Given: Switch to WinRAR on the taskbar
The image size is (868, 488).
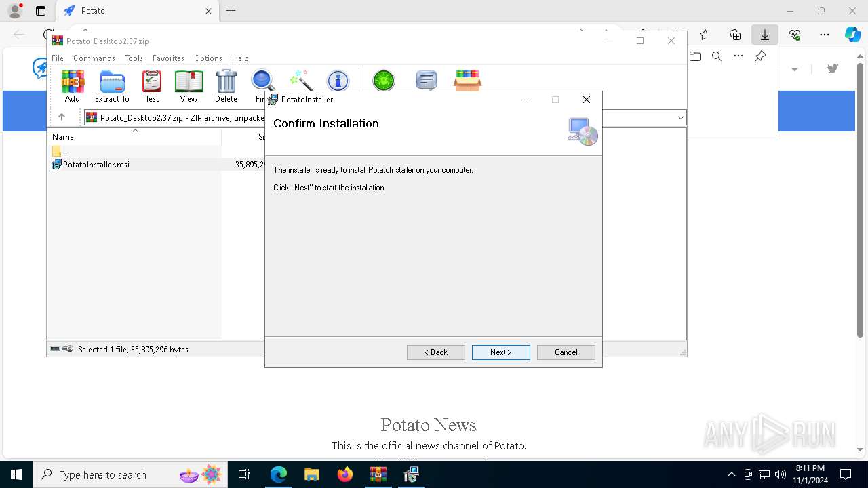Looking at the screenshot, I should click(378, 474).
